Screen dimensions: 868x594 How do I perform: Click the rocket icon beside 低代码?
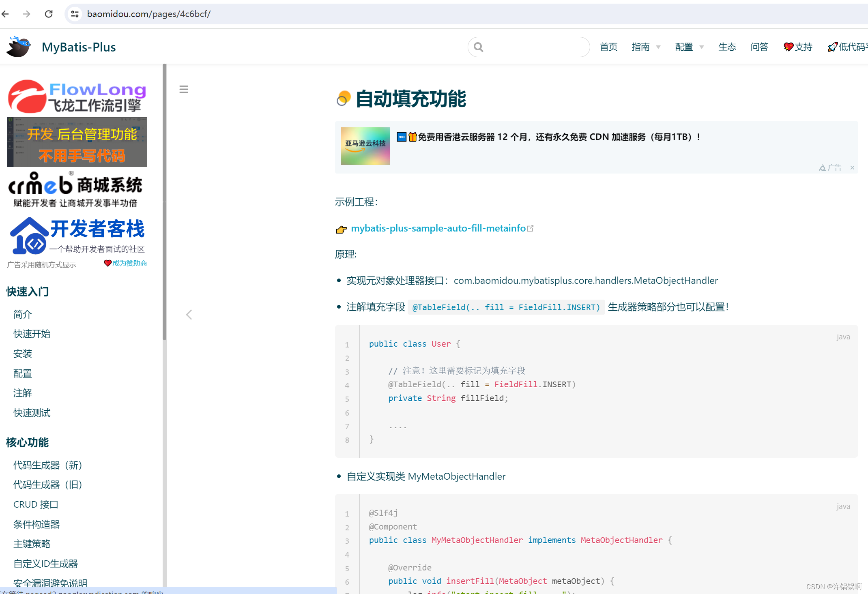click(832, 47)
